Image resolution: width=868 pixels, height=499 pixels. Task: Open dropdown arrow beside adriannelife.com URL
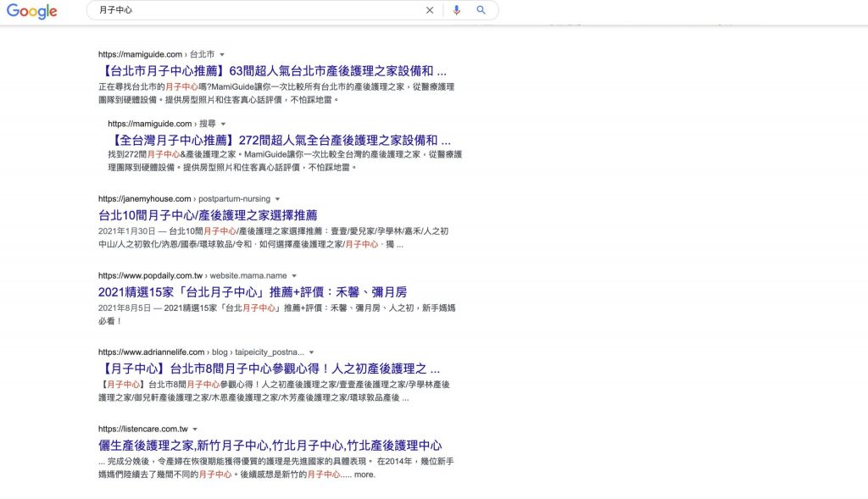(x=312, y=352)
